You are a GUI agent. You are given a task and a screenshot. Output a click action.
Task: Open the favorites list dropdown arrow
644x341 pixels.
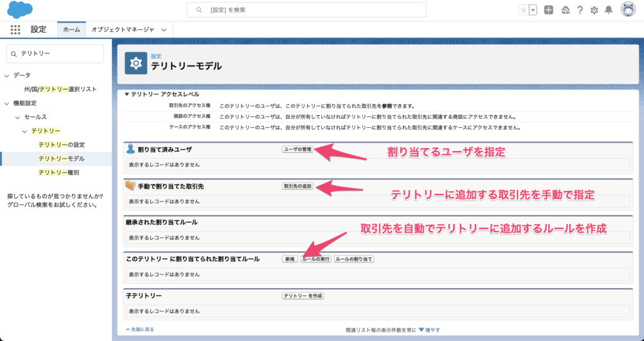click(533, 10)
